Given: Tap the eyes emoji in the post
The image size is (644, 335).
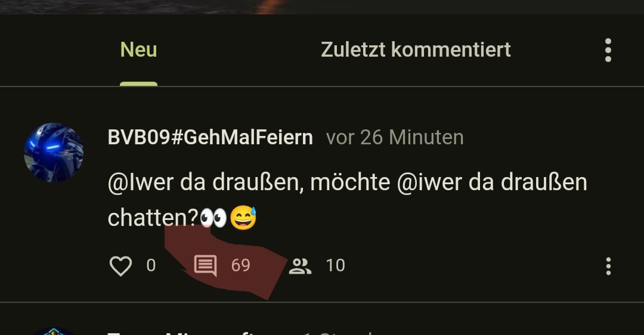Looking at the screenshot, I should (x=213, y=218).
